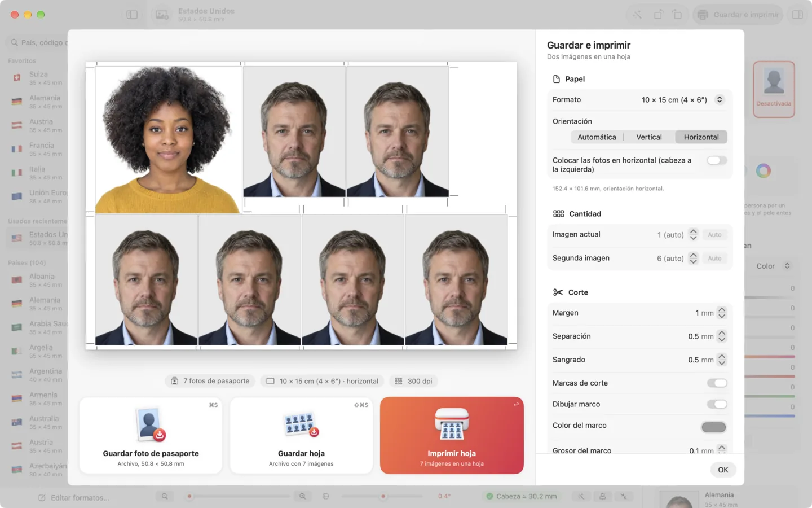Click the grid icon beside Cantidad
Screen dimensions: 812x508
point(558,214)
